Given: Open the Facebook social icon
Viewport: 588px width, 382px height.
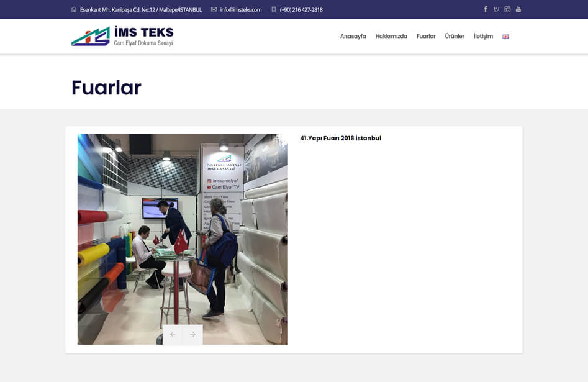Looking at the screenshot, I should (x=486, y=9).
